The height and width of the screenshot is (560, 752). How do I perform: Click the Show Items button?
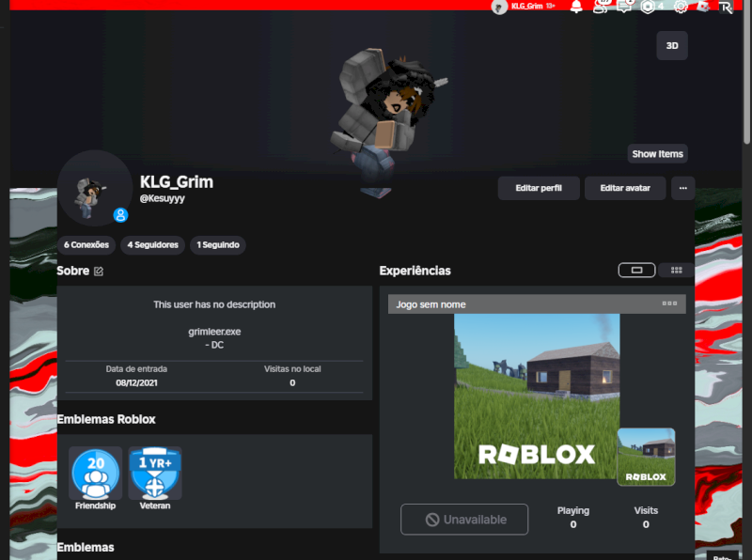coord(657,154)
